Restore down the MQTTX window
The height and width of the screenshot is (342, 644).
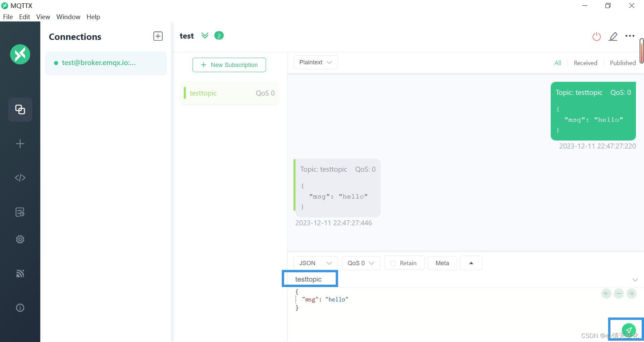[x=608, y=6]
